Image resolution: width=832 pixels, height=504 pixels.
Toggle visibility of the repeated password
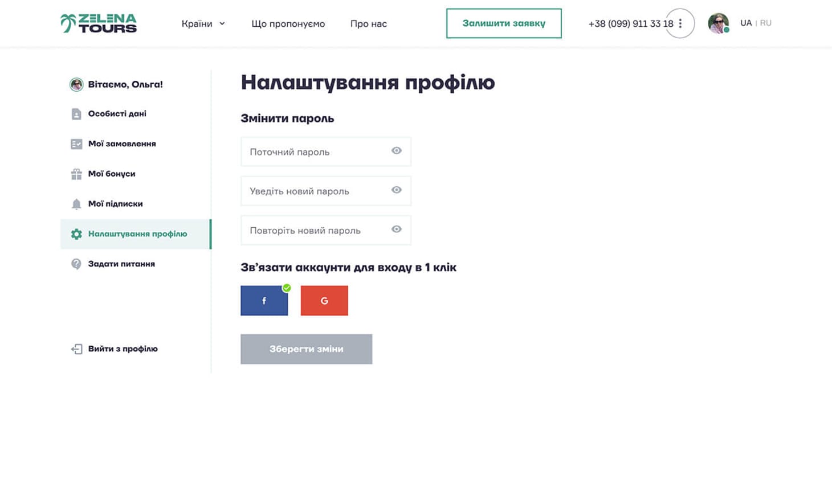(396, 230)
